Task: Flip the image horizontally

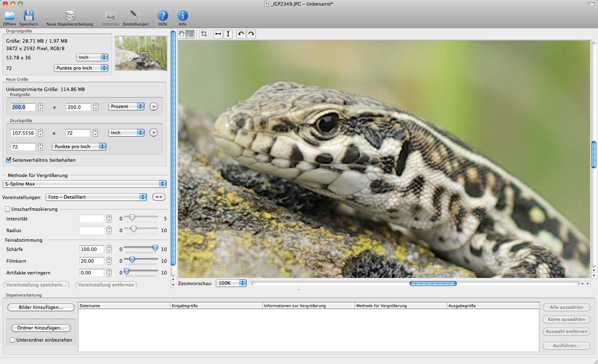Action: pos(218,34)
